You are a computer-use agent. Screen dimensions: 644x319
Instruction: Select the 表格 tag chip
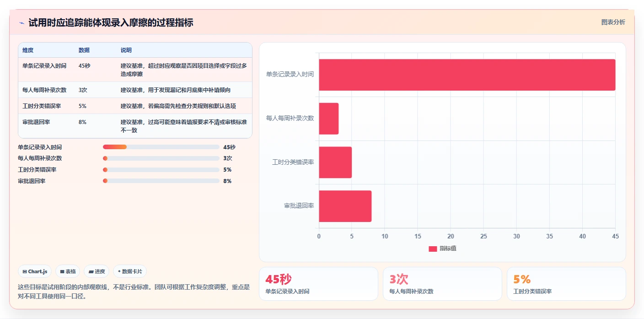pyautogui.click(x=68, y=271)
